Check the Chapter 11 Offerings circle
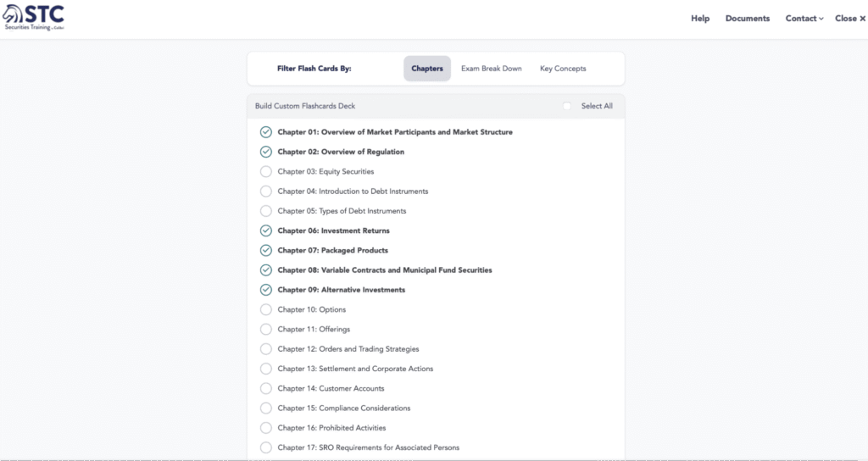868x461 pixels. [265, 330]
